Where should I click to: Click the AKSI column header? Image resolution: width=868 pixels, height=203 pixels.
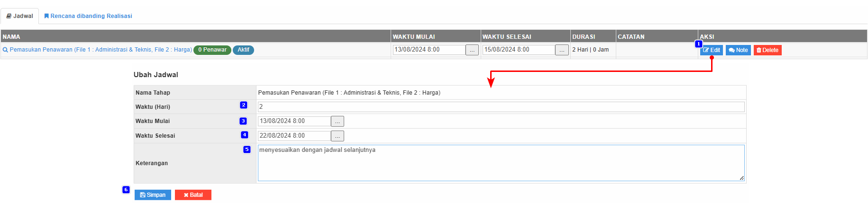coord(783,36)
